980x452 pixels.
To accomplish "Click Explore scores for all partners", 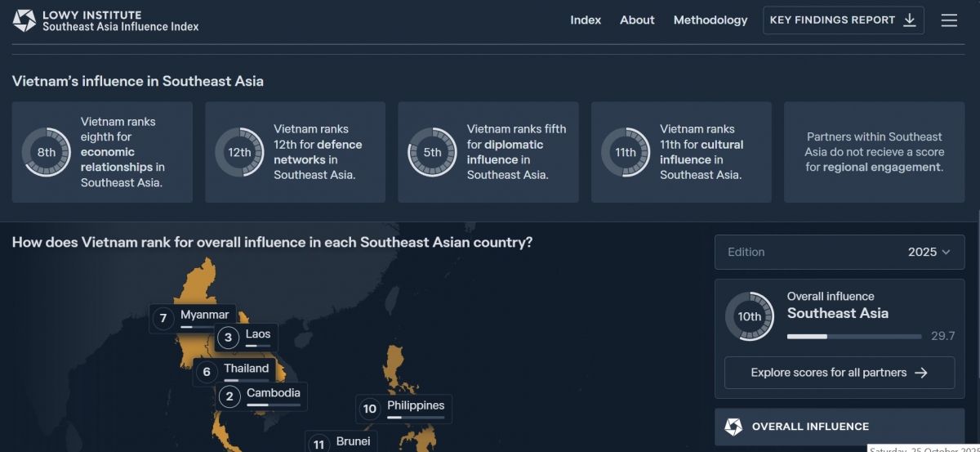I will [x=839, y=373].
